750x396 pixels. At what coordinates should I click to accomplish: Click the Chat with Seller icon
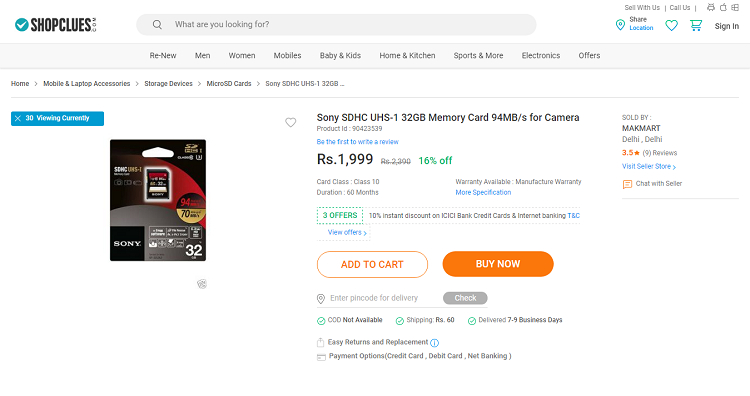[x=627, y=184]
